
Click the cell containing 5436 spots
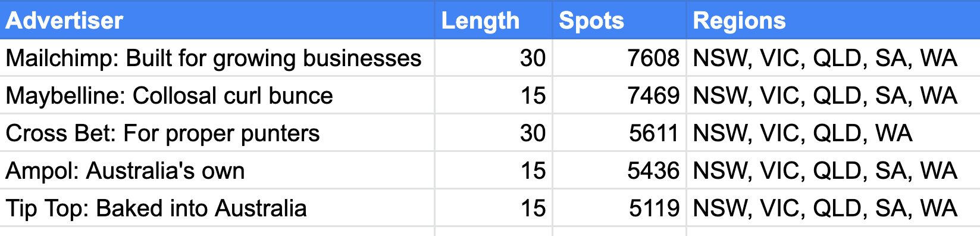[619, 170]
